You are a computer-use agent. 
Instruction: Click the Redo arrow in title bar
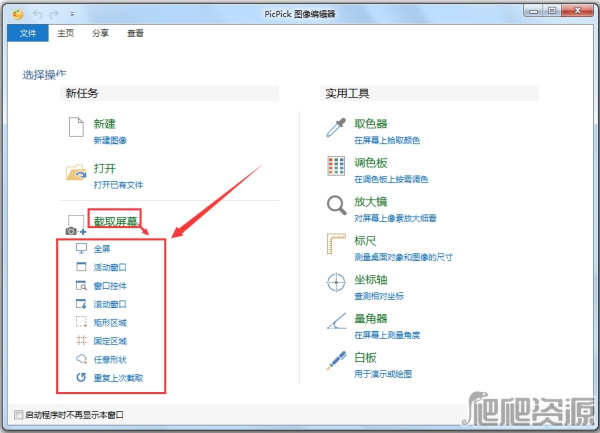point(54,15)
